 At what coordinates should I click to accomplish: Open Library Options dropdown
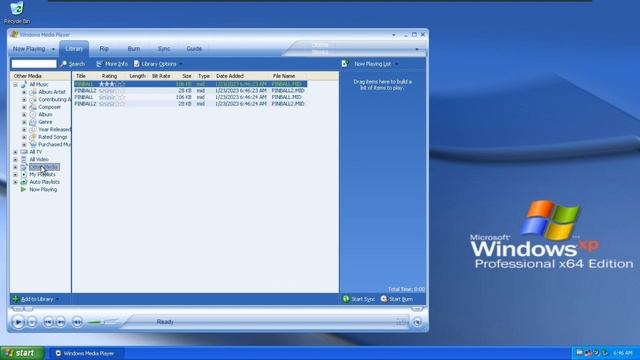tap(158, 64)
